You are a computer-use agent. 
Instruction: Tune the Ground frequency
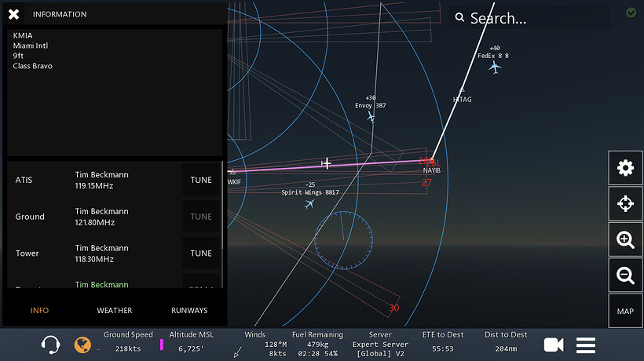201,216
